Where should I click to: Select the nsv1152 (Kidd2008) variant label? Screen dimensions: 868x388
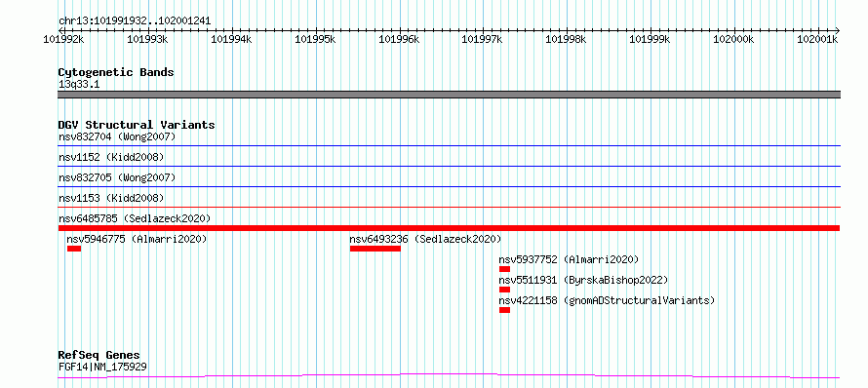[111, 157]
